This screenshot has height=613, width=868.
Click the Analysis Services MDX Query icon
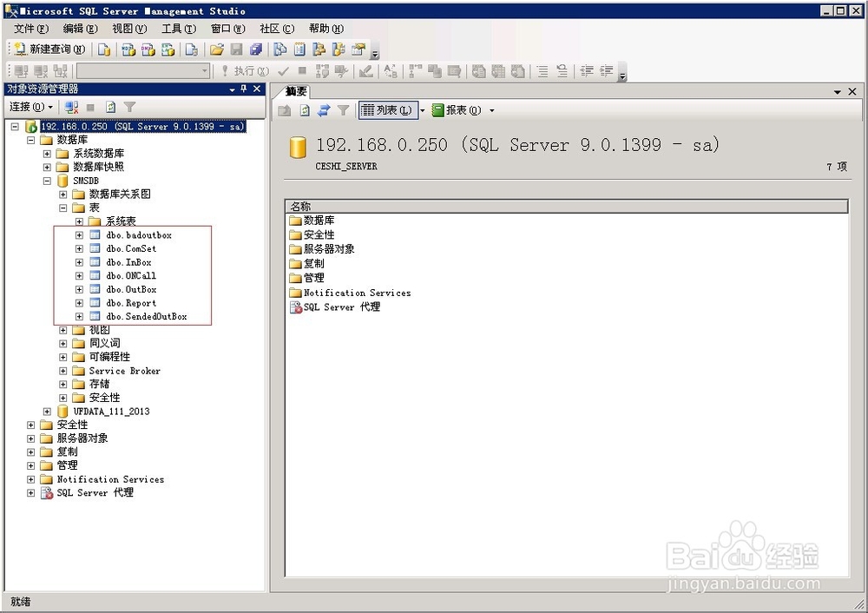point(128,49)
